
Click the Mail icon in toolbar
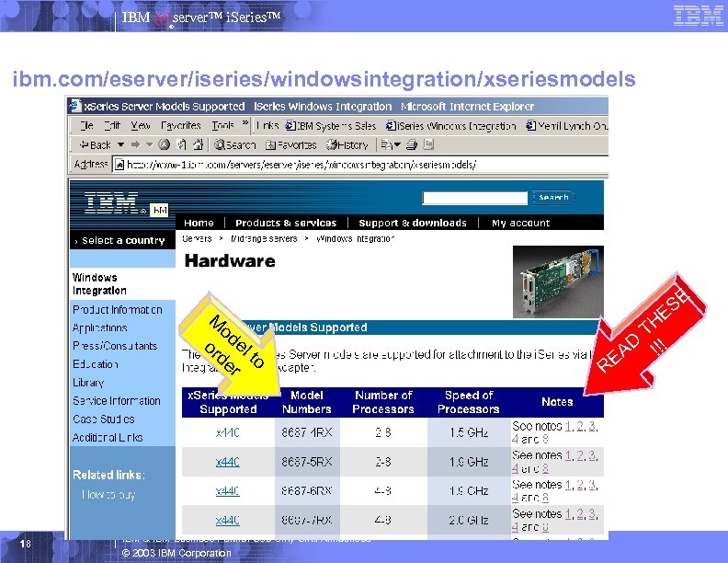coord(386,145)
